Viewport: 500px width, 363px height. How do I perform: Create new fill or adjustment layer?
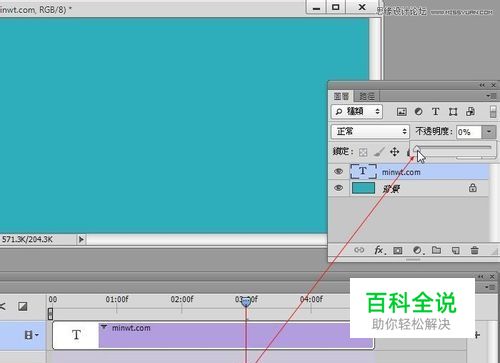[x=418, y=250]
